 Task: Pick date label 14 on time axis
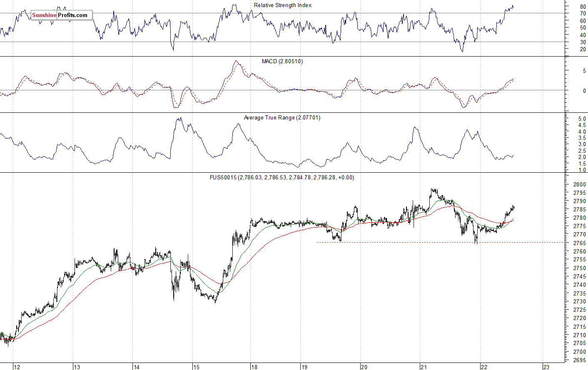[137, 367]
